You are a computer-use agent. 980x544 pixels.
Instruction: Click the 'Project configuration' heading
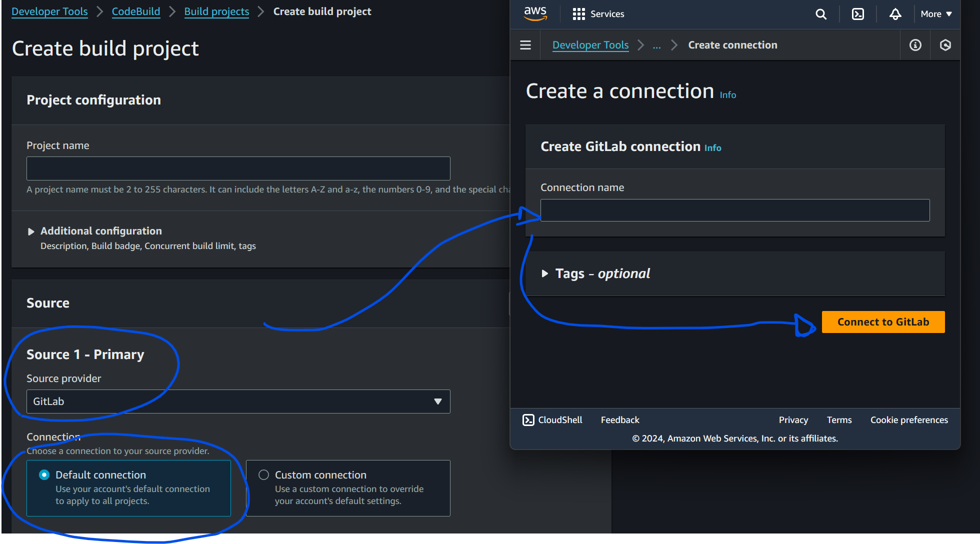pos(93,100)
